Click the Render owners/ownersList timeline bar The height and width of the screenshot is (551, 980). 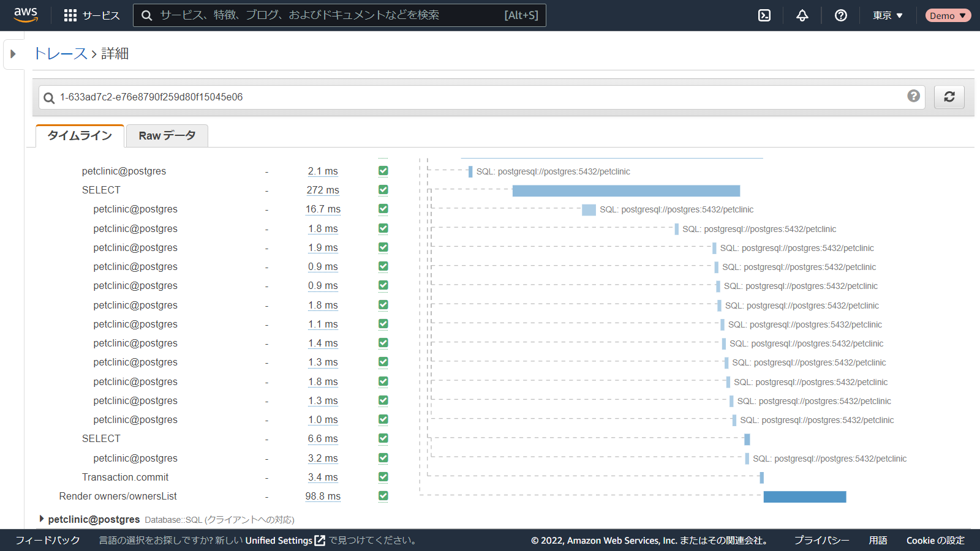(804, 497)
